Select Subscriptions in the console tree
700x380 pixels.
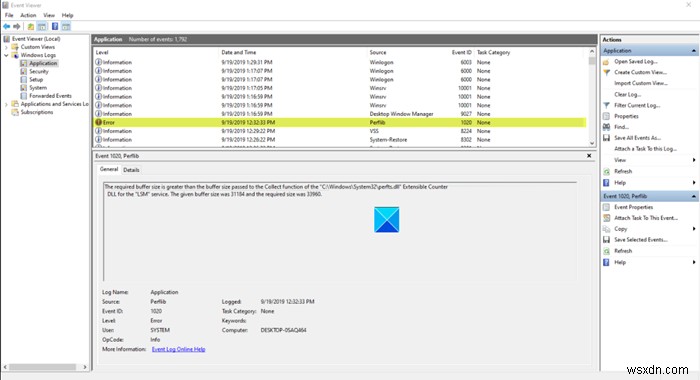(x=37, y=113)
